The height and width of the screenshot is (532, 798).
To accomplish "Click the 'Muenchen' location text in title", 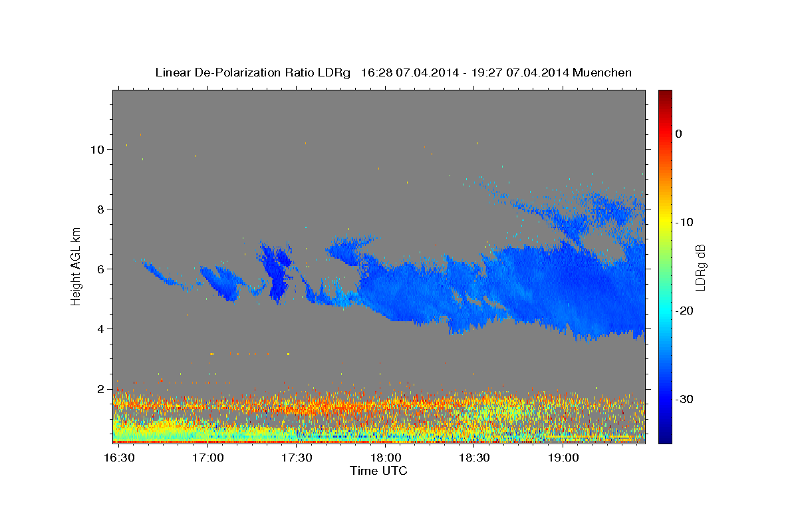I will tap(602, 72).
